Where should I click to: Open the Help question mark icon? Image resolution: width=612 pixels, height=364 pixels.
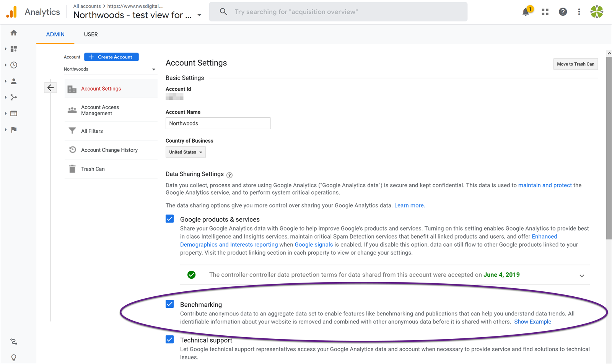[563, 12]
